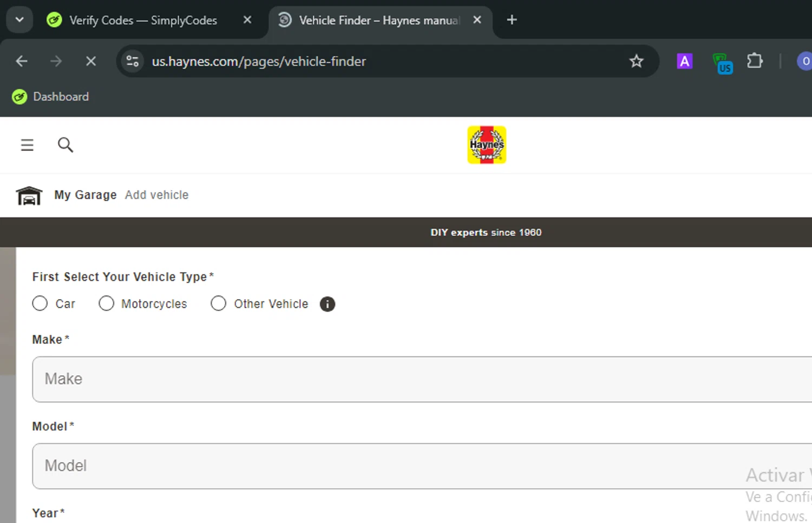Open the US-badged extension icon
Viewport: 812px width, 523px height.
tap(722, 63)
